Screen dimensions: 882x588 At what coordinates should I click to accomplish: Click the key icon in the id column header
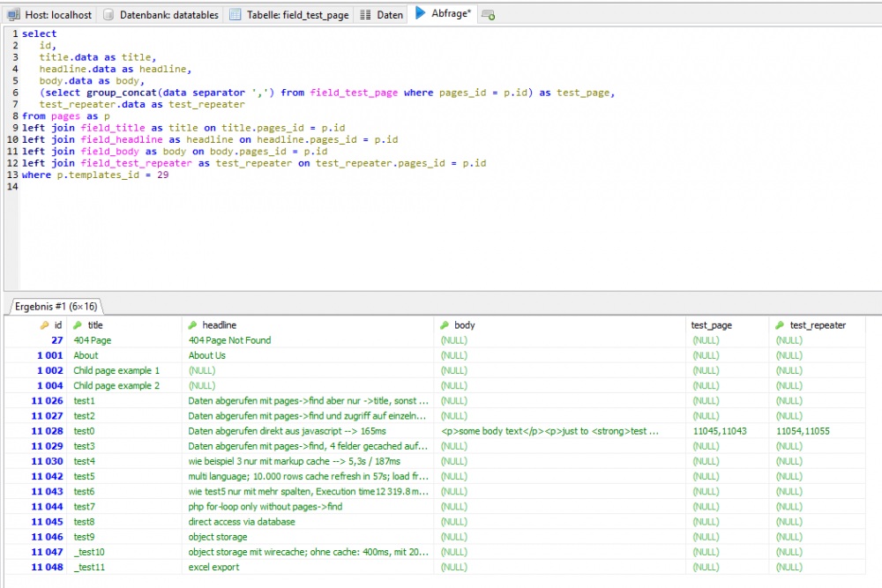point(44,325)
